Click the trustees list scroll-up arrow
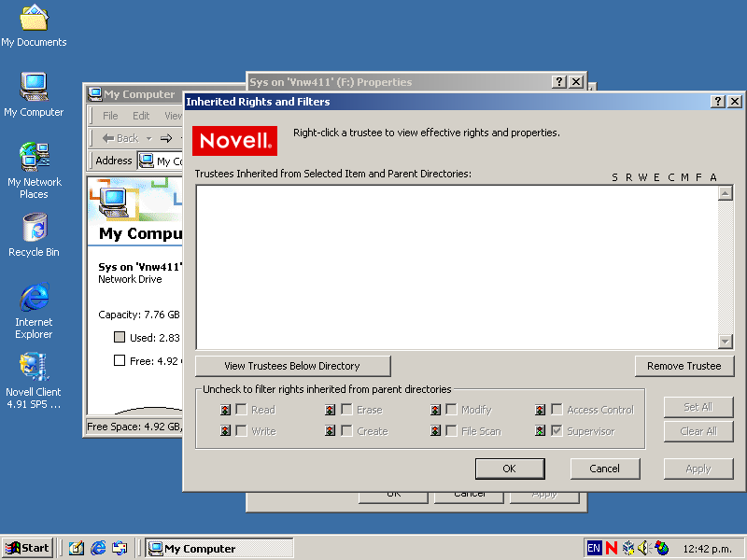The width and height of the screenshot is (747, 560). click(x=726, y=193)
